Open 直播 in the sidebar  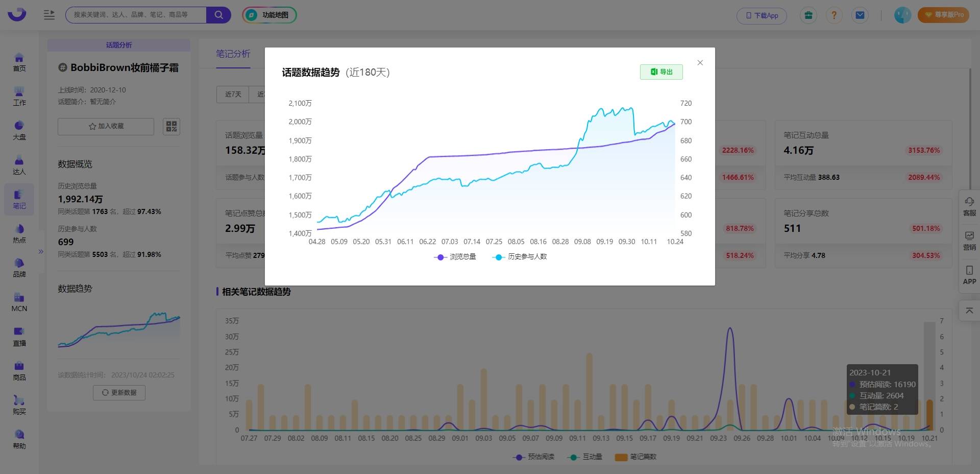(x=19, y=337)
